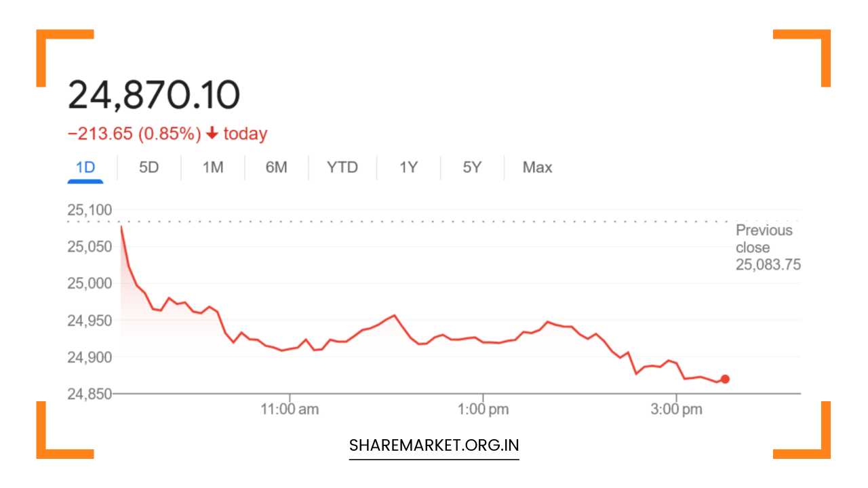Image resolution: width=868 pixels, height=488 pixels.
Task: Click the 3:00 pm axis label
Action: (x=677, y=409)
